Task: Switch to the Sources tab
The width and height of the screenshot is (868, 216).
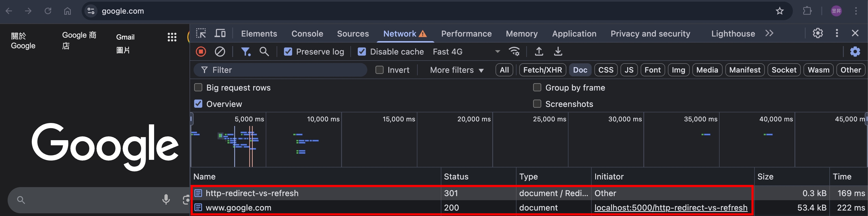Action: 353,34
